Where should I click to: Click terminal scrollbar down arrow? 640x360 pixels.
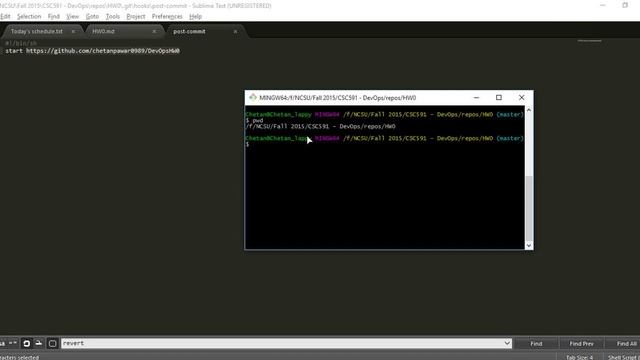coord(529,245)
